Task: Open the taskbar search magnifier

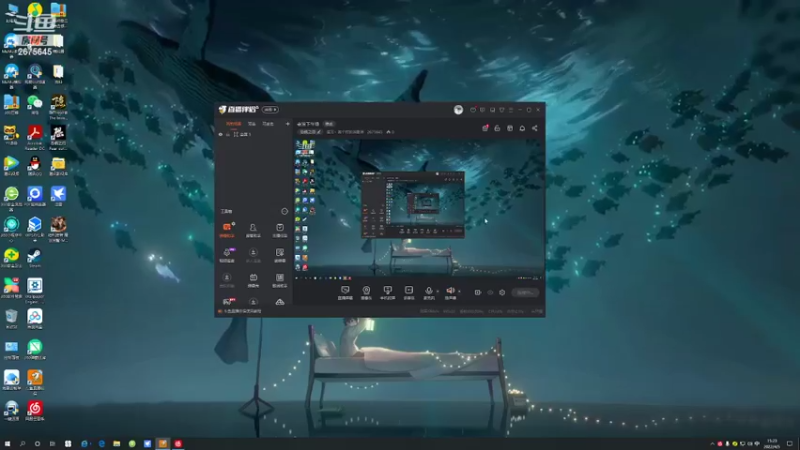Action: click(22, 443)
